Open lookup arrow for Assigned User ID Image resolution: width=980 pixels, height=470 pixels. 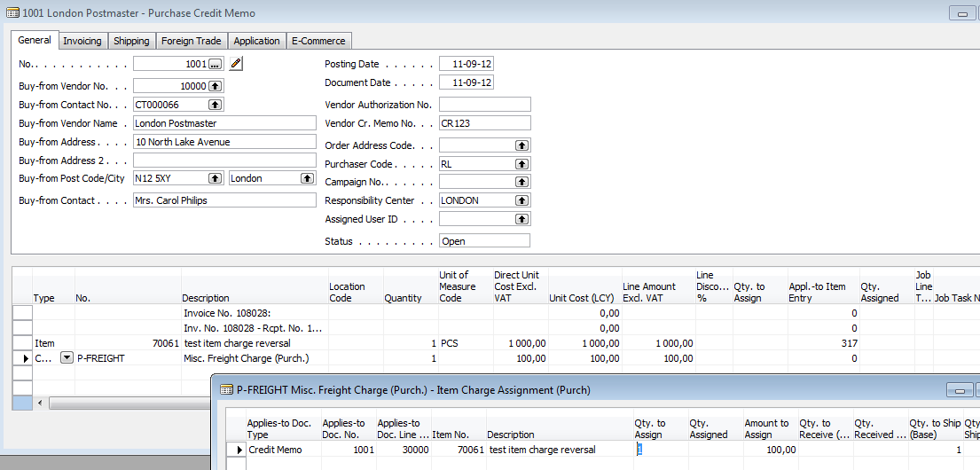pos(521,219)
